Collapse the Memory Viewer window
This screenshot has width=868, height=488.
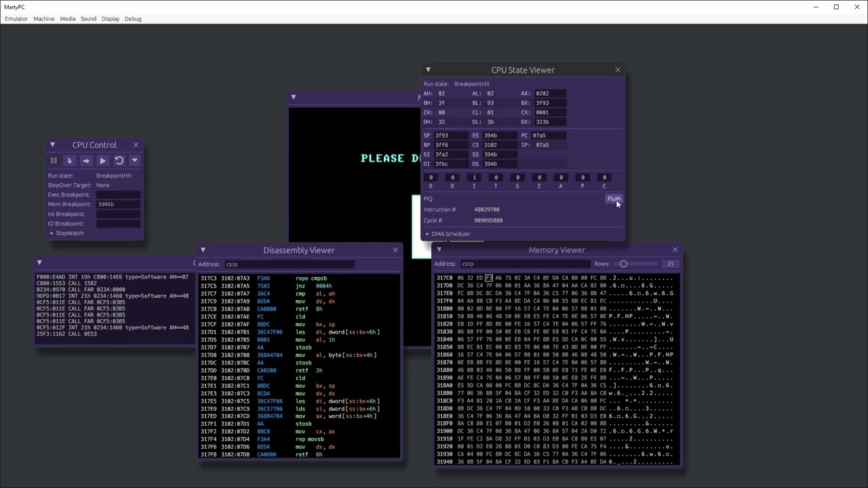click(x=439, y=249)
